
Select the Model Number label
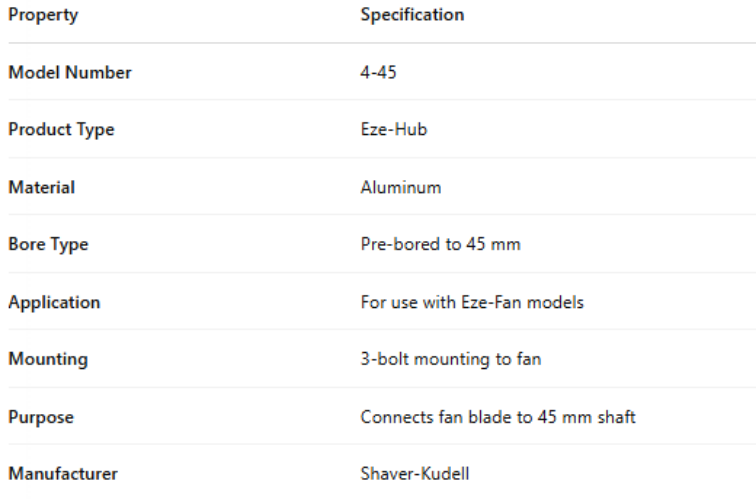click(70, 72)
